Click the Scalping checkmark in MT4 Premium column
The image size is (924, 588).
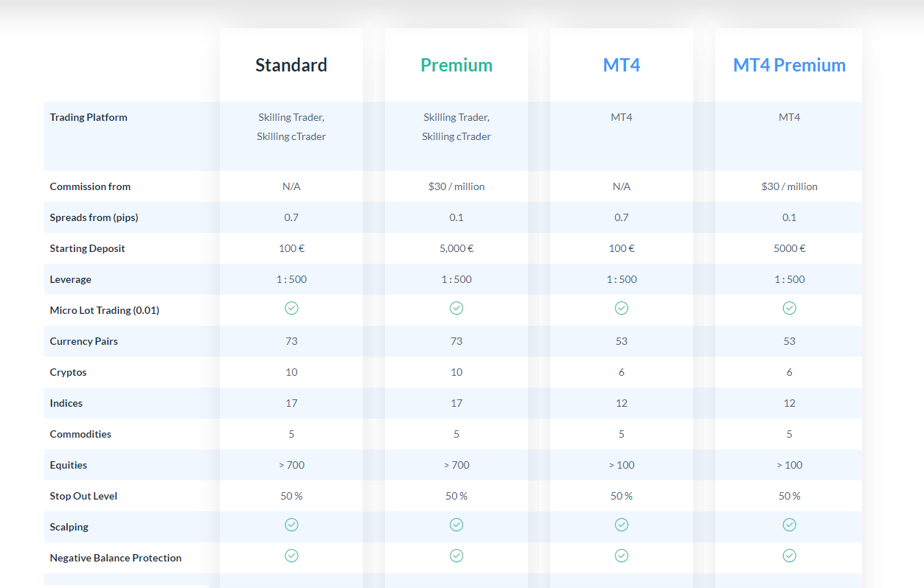point(789,525)
